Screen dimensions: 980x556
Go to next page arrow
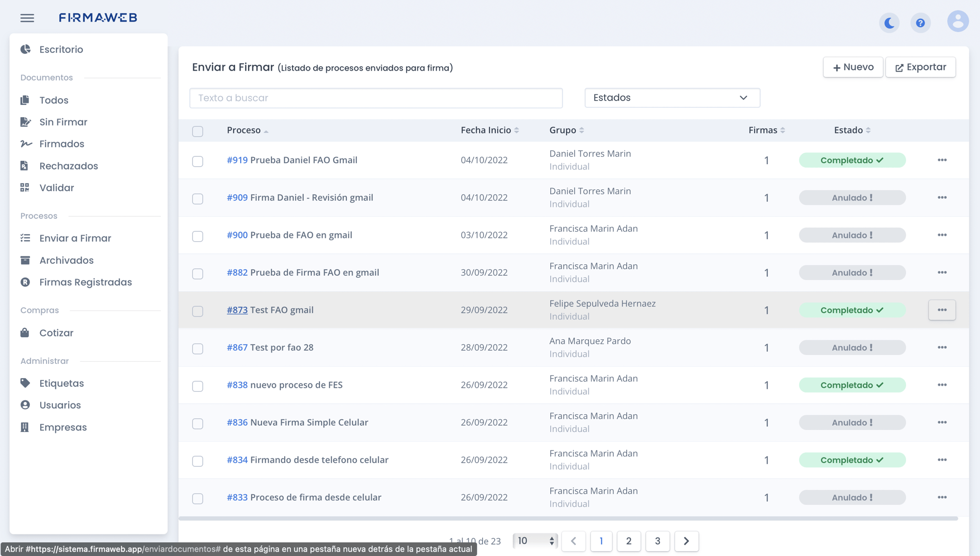tap(686, 541)
